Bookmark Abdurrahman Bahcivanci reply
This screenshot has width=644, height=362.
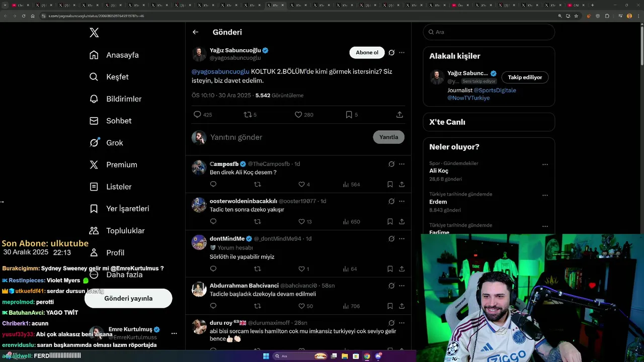(x=390, y=306)
